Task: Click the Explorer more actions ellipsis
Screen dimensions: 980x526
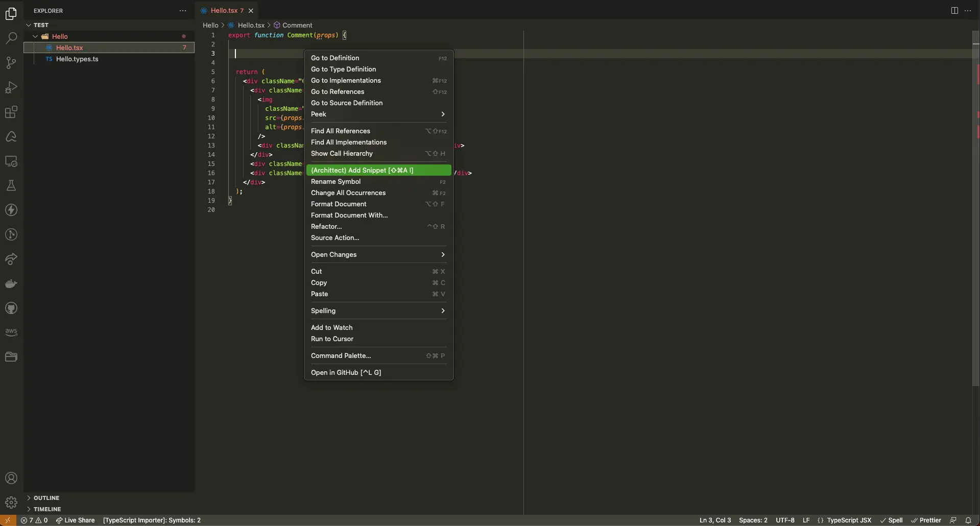Action: 183,11
